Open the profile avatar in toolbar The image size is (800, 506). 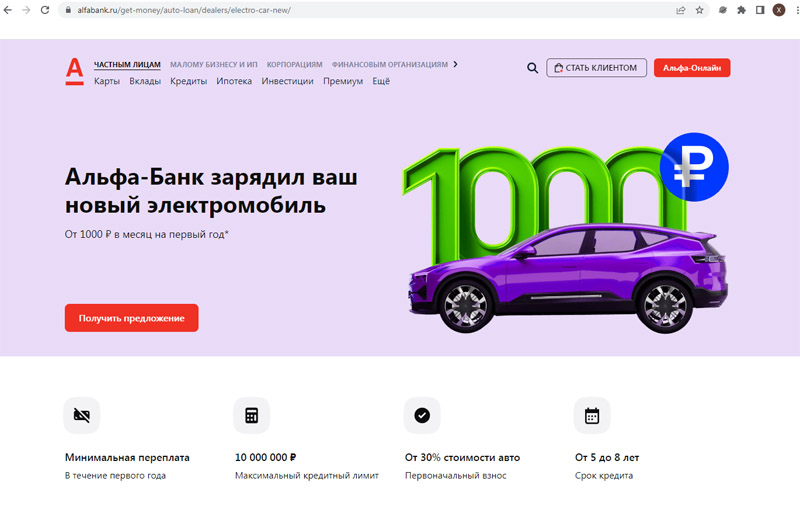779,10
